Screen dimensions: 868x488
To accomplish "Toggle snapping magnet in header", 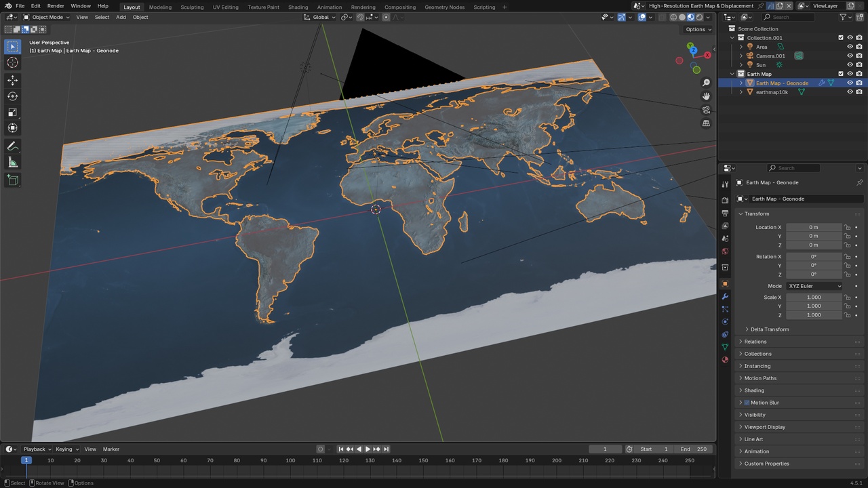I will 360,17.
